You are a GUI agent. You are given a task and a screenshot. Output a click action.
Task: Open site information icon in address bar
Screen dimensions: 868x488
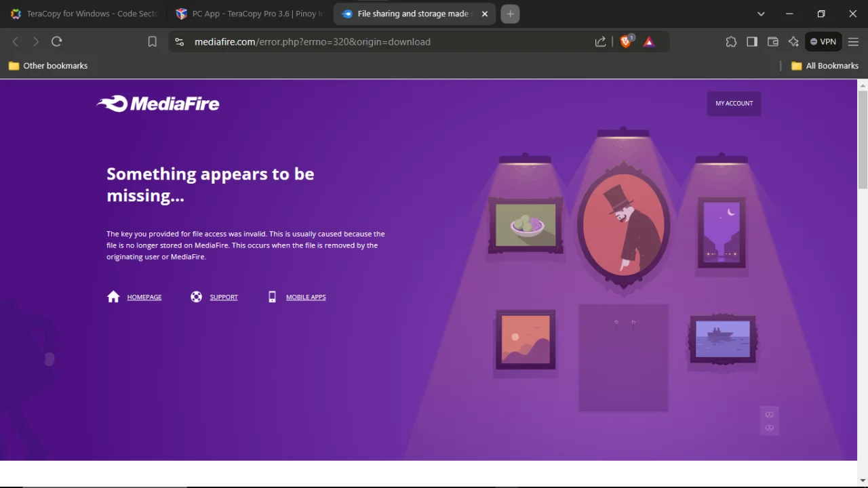(x=179, y=41)
